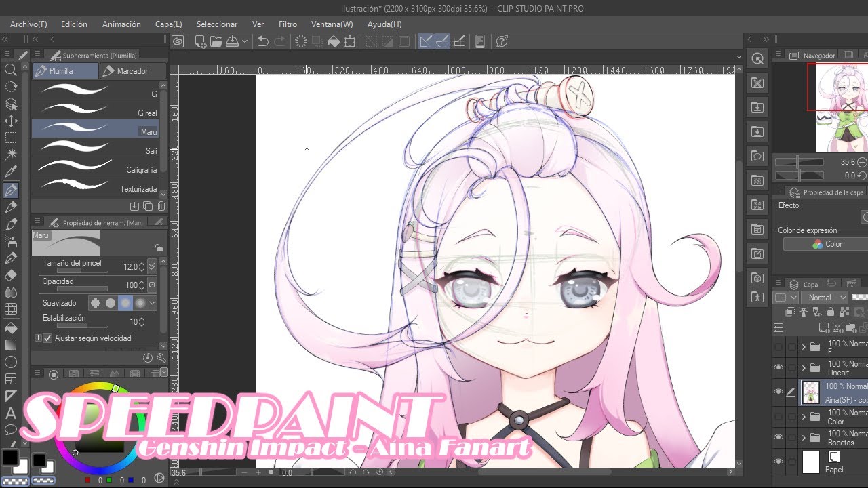Select the G real pen sub tool

tap(95, 110)
